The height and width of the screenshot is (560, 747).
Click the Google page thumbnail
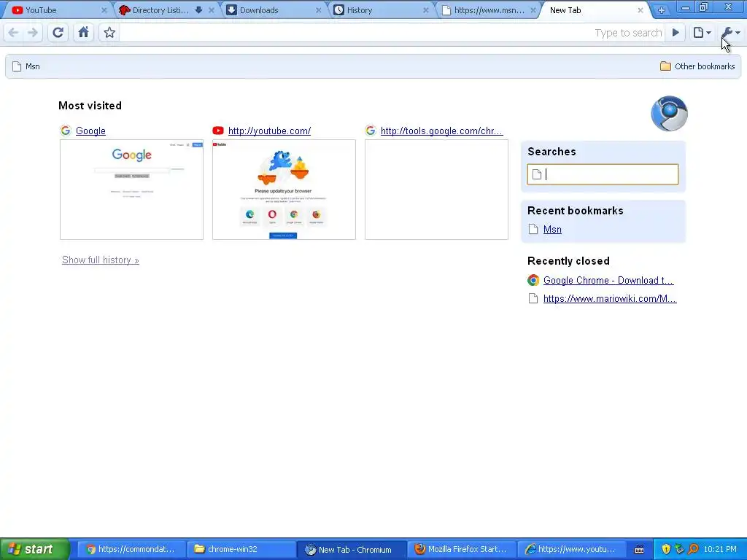(x=131, y=190)
